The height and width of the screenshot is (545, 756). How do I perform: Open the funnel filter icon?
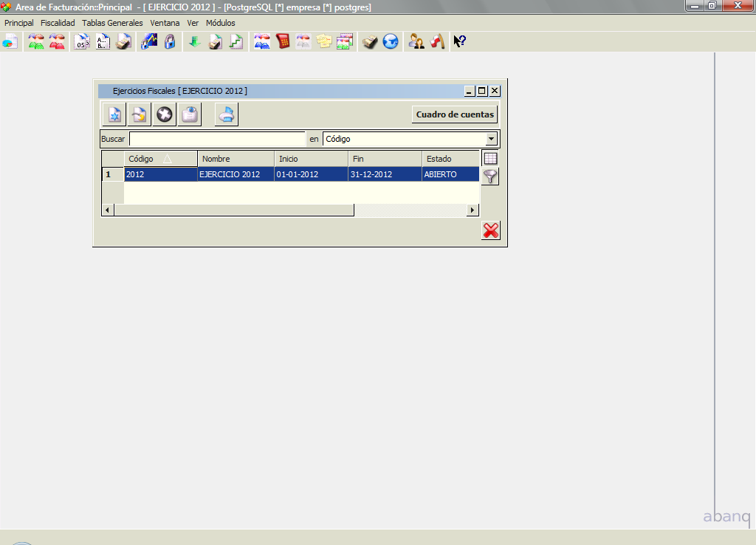pos(490,176)
